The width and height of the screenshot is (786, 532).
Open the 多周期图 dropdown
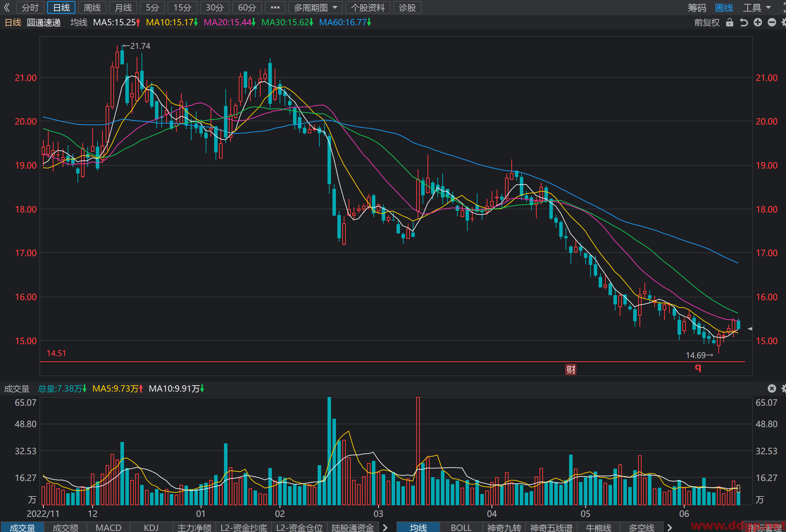pyautogui.click(x=316, y=7)
